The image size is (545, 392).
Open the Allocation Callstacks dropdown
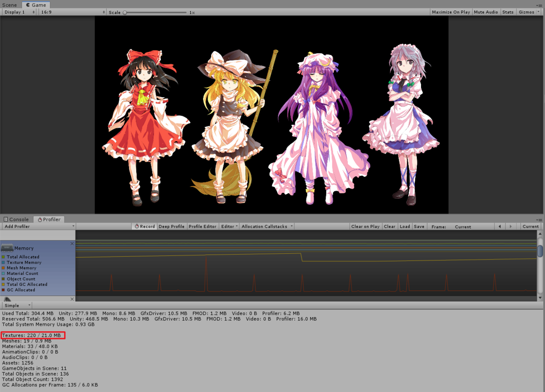point(267,226)
